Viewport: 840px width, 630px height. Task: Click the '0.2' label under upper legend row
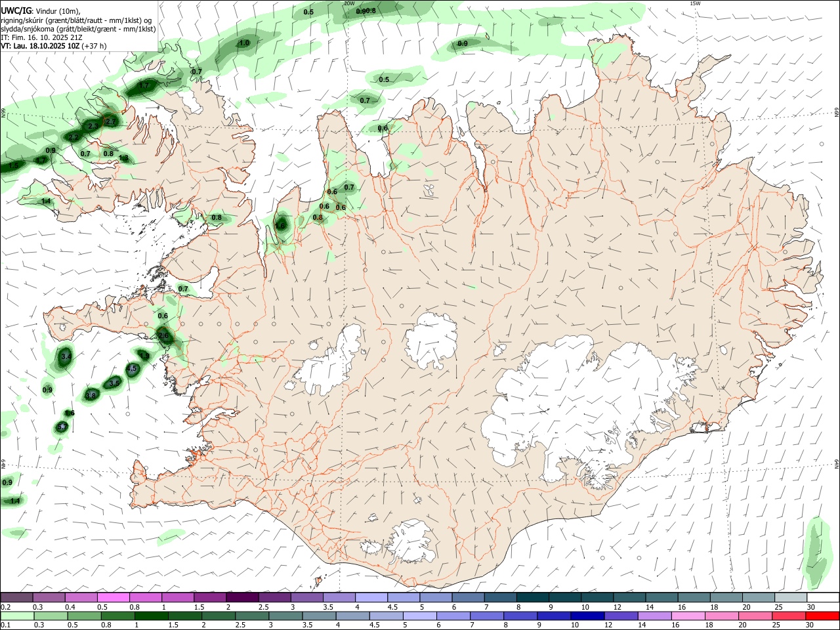6,607
